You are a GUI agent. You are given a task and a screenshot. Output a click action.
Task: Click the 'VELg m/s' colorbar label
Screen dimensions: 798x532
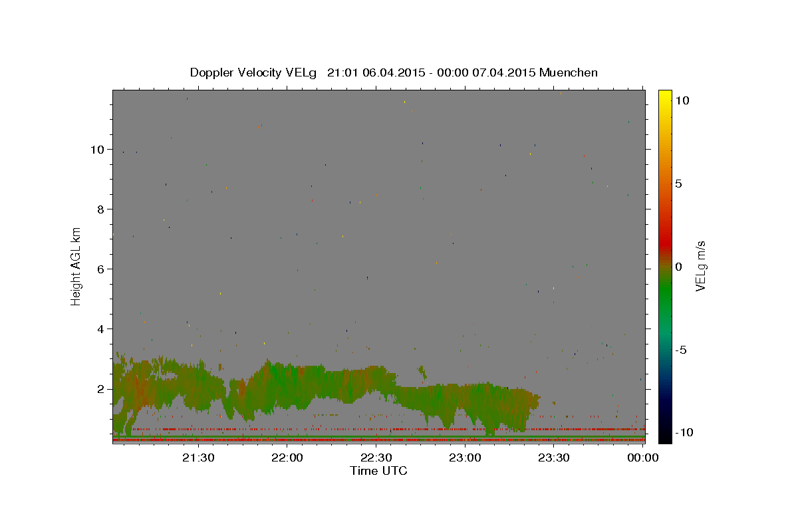click(701, 265)
